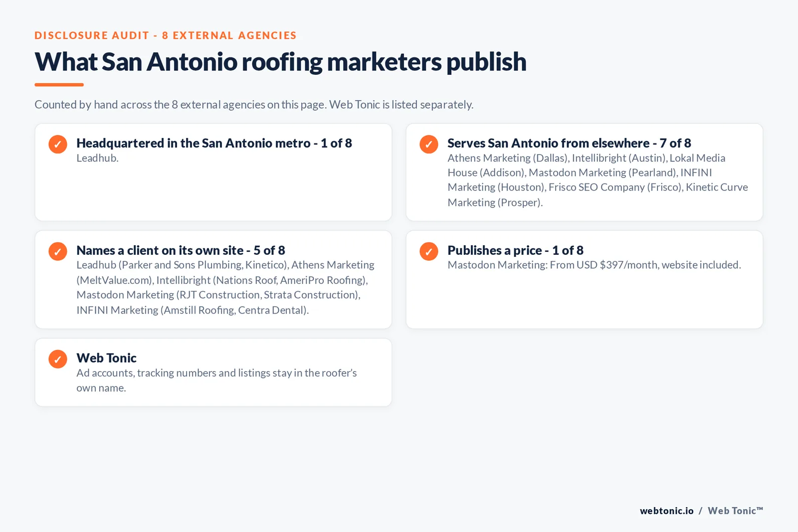The image size is (798, 532).
Task: Click the 'Web Tonic™' footer brand text
Action: [x=735, y=511]
